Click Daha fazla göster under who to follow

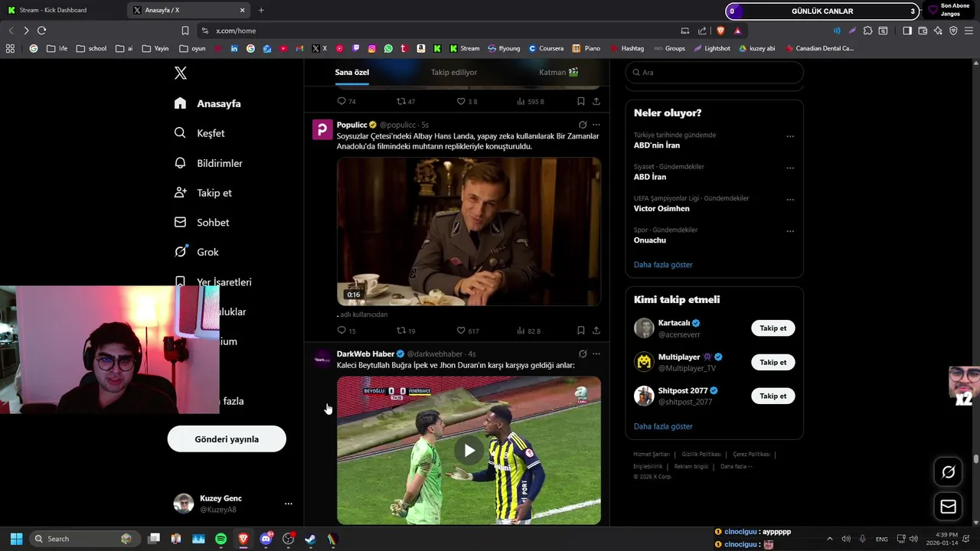663,426
